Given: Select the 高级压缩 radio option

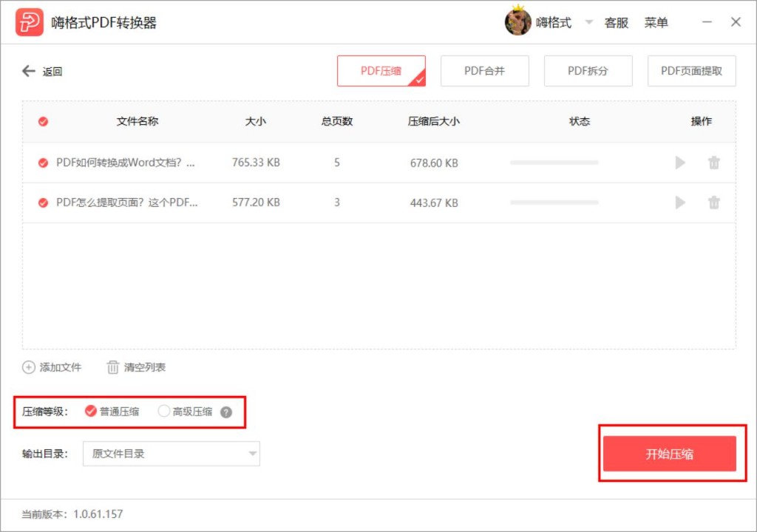Looking at the screenshot, I should tap(163, 411).
